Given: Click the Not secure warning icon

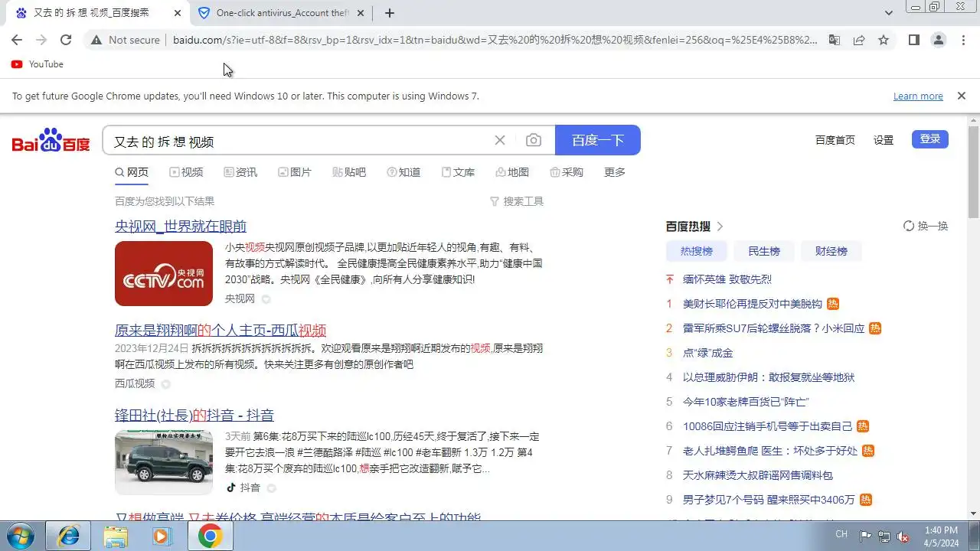Looking at the screenshot, I should [96, 40].
